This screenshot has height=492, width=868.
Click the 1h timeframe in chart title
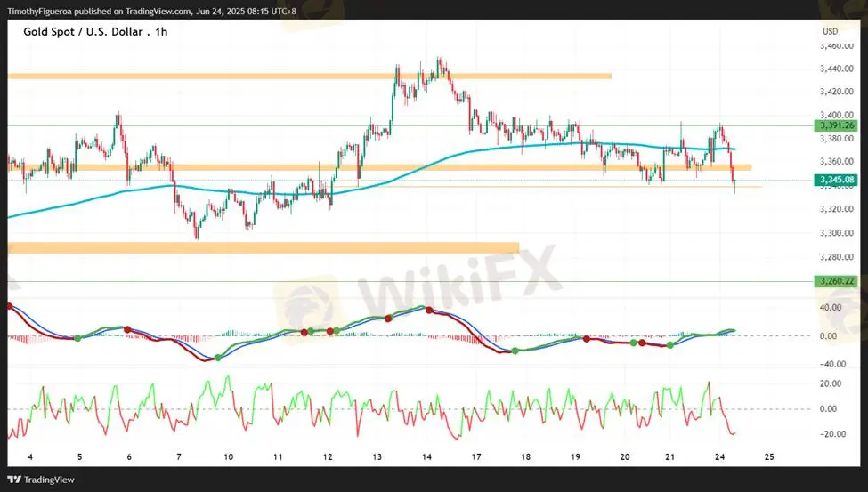pyautogui.click(x=160, y=32)
